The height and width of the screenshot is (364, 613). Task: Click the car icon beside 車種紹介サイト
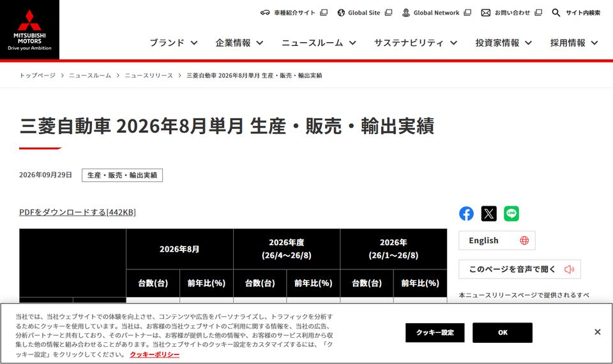point(265,13)
